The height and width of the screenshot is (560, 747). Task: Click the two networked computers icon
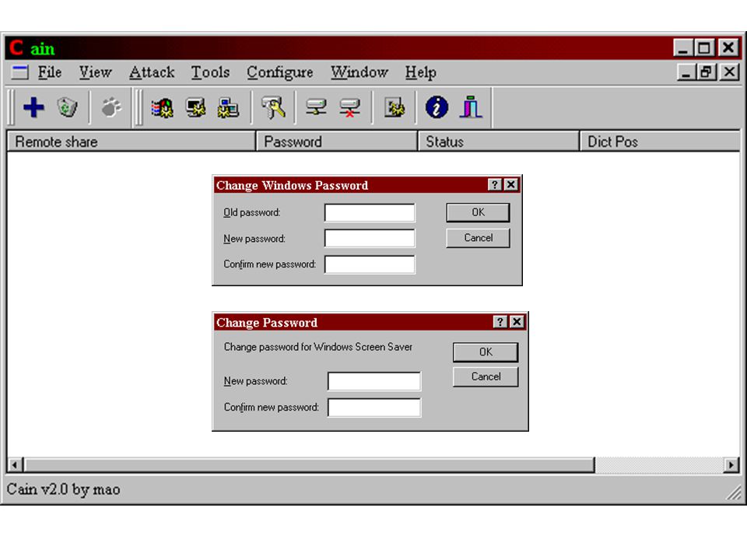[228, 107]
